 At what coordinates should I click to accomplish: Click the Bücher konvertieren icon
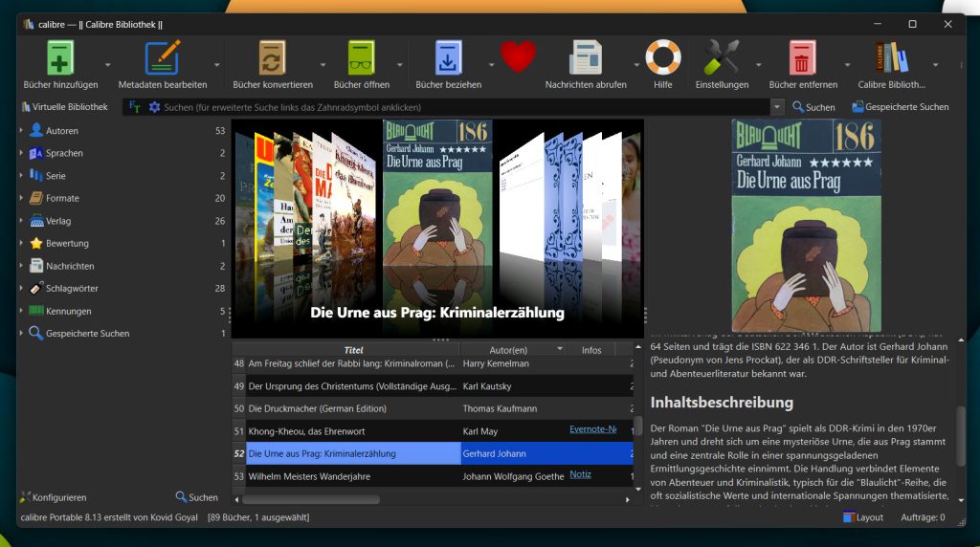272,58
